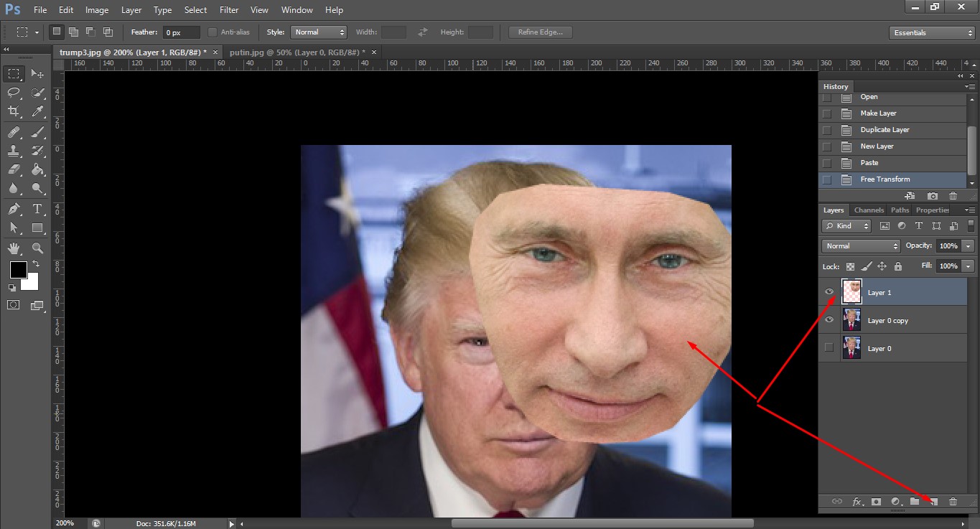Select the Horizontal Type tool
Viewport: 980px width, 529px height.
[37, 209]
